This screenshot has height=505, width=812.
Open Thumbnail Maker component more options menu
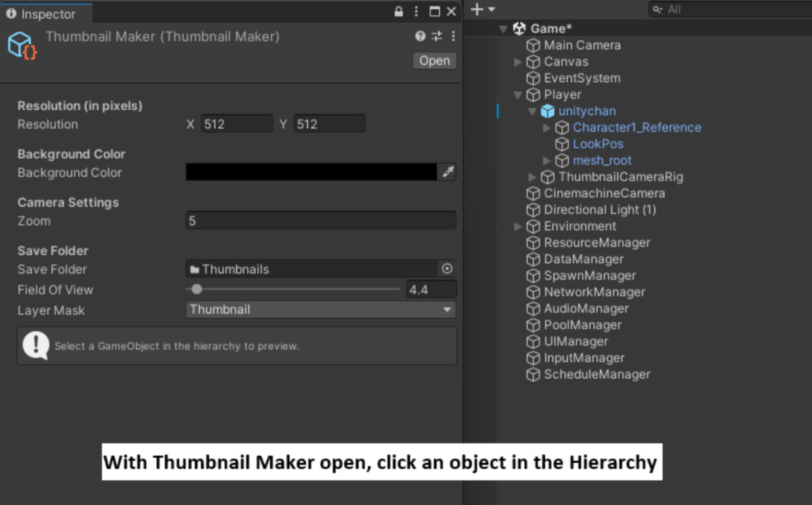coord(453,37)
